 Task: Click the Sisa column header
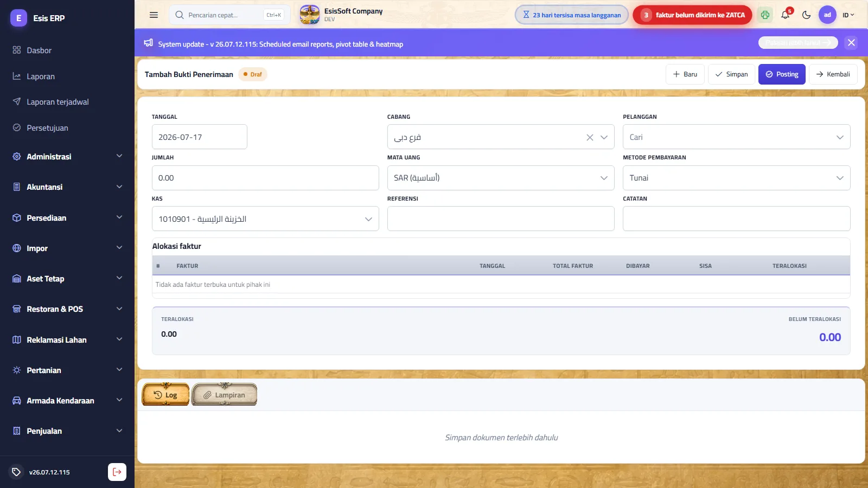click(705, 266)
